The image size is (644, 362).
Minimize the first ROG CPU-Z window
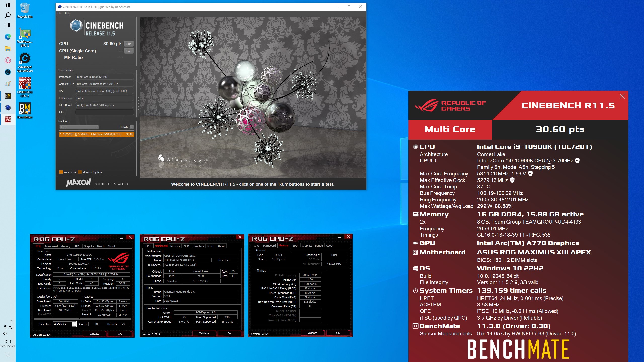pyautogui.click(x=121, y=238)
